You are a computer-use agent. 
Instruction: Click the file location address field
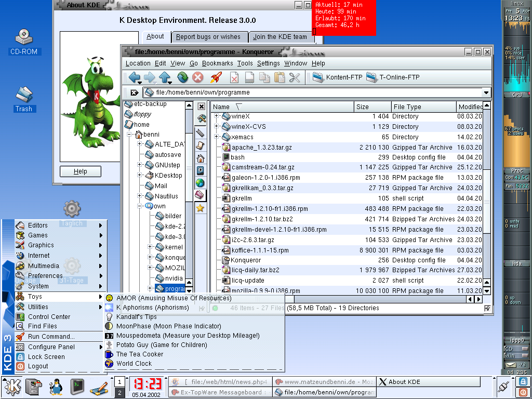click(x=312, y=92)
